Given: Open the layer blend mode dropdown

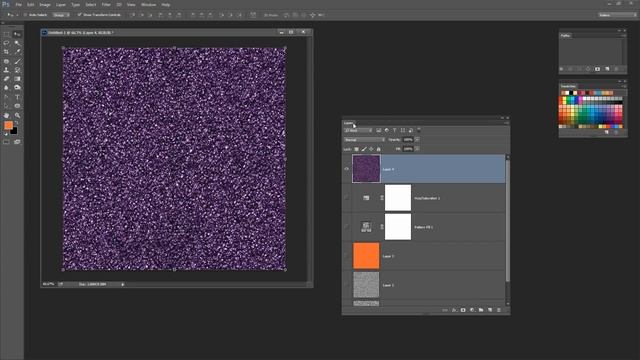Looking at the screenshot, I should [x=364, y=140].
